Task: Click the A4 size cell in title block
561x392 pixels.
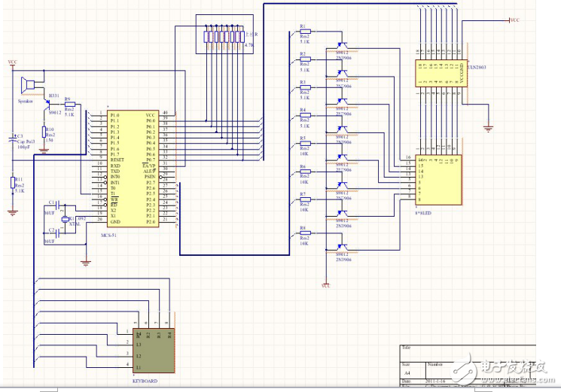Action: pos(407,372)
